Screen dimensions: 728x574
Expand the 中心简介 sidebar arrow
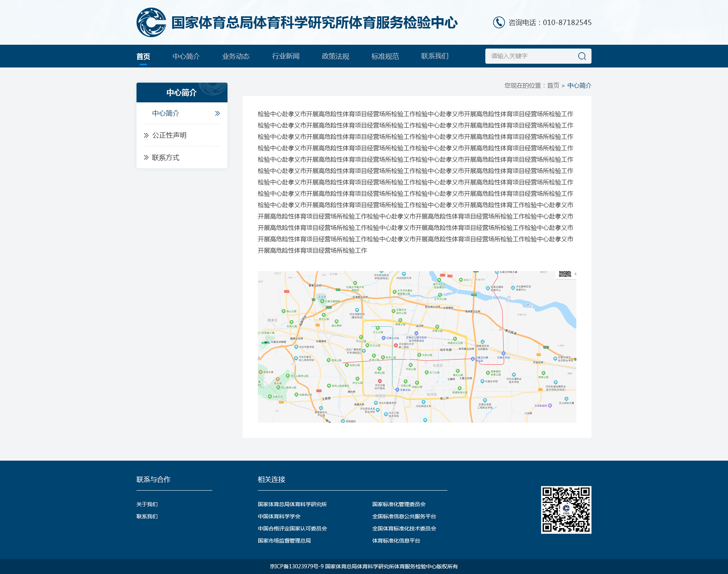(217, 113)
